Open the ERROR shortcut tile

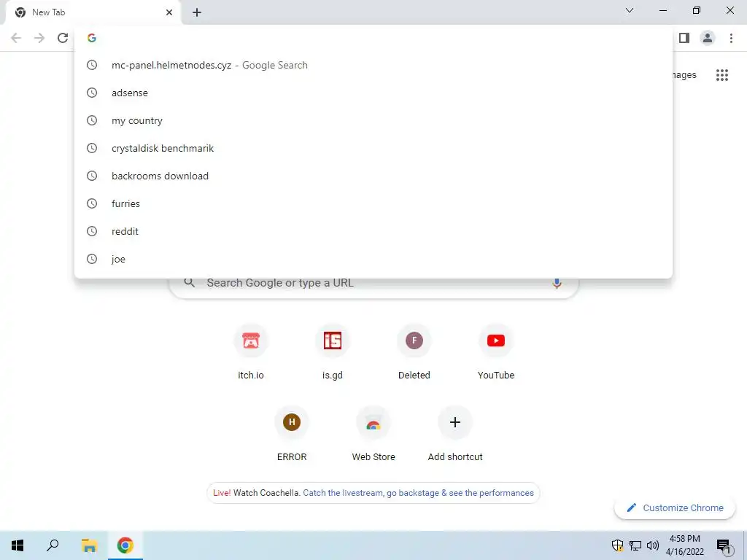tap(292, 433)
